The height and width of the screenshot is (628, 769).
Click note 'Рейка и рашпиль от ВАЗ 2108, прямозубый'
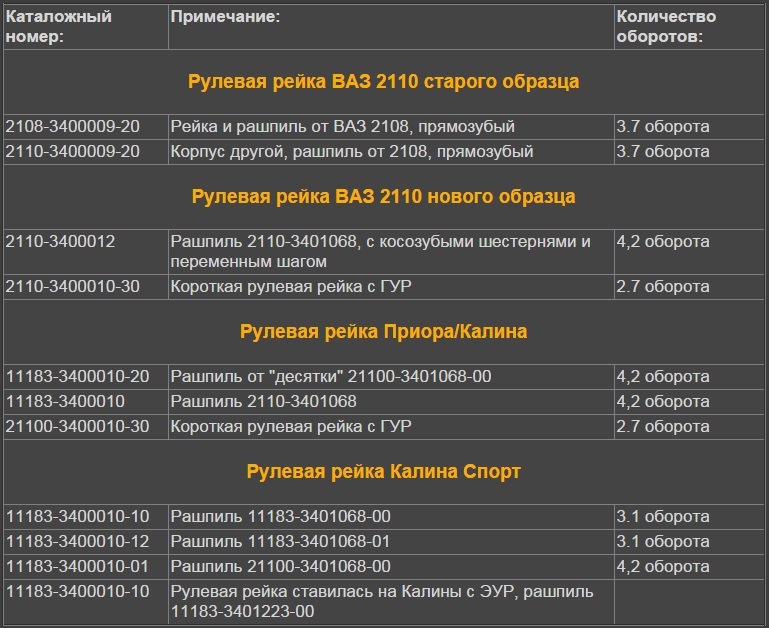pyautogui.click(x=343, y=127)
